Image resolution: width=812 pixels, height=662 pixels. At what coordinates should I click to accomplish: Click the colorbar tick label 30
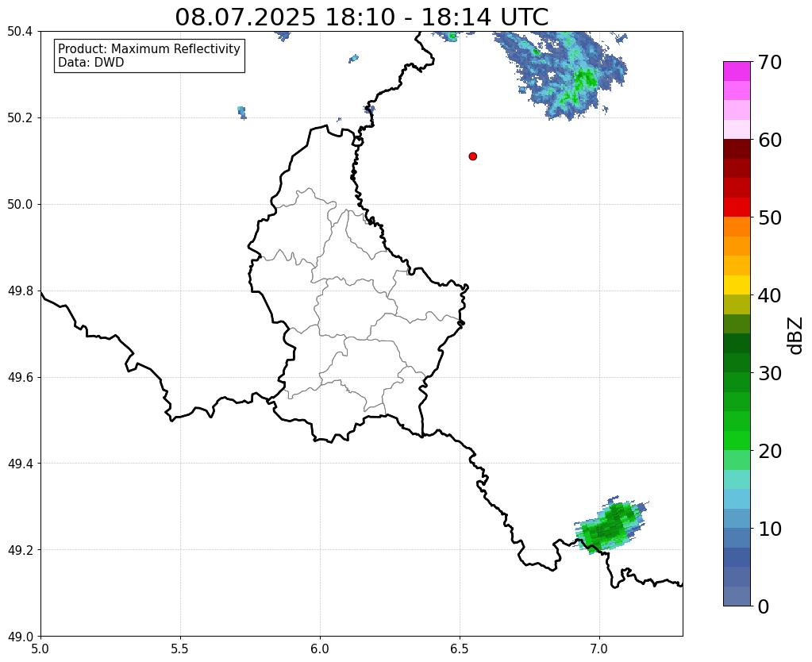pos(769,373)
